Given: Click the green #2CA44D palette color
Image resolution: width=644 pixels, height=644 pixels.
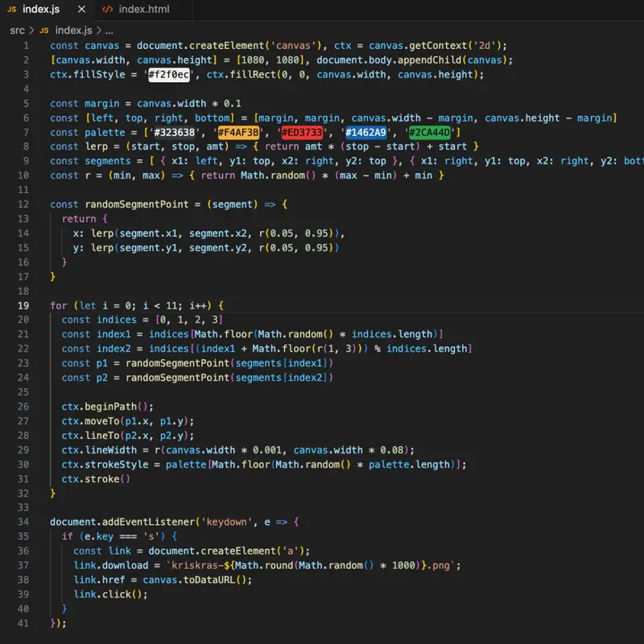Looking at the screenshot, I should pyautogui.click(x=430, y=132).
